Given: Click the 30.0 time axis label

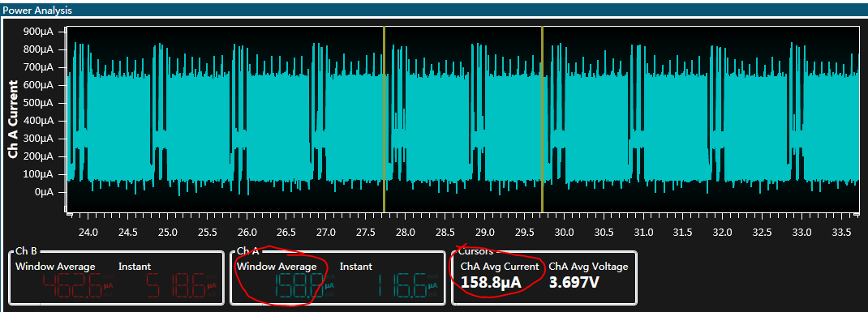Looking at the screenshot, I should tap(564, 232).
